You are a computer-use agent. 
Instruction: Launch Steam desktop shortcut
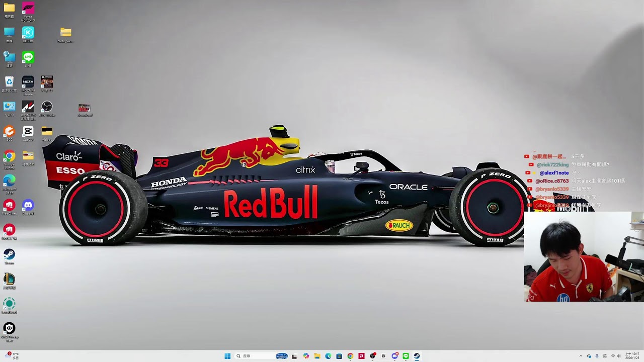(9, 256)
